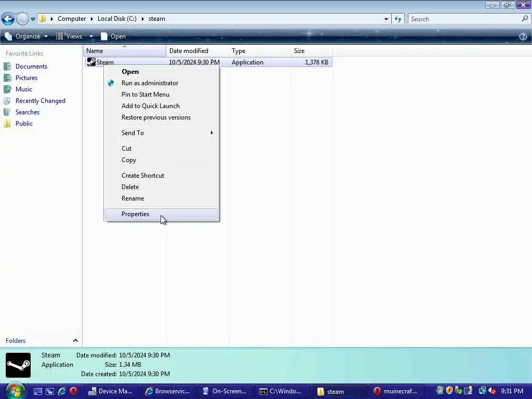Viewport: 532px width, 399px height.
Task: Select the Local Disk (C:) breadcrumb
Action: click(x=117, y=19)
